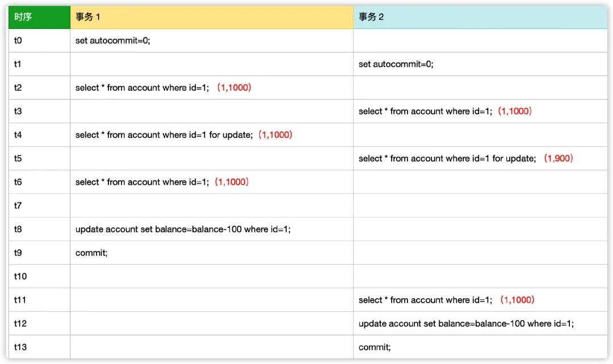Click 'commit;' in the t13 row
The image size is (613, 364).
click(x=375, y=347)
